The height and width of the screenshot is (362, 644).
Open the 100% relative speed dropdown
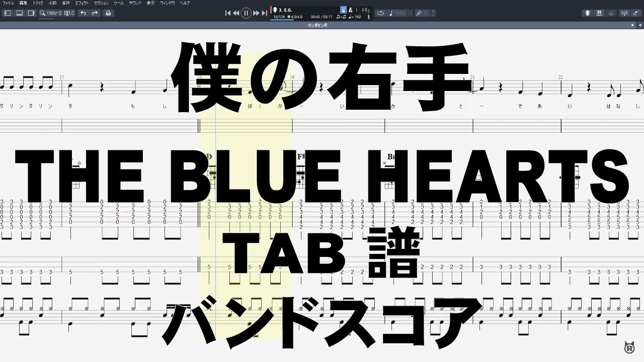tap(400, 13)
